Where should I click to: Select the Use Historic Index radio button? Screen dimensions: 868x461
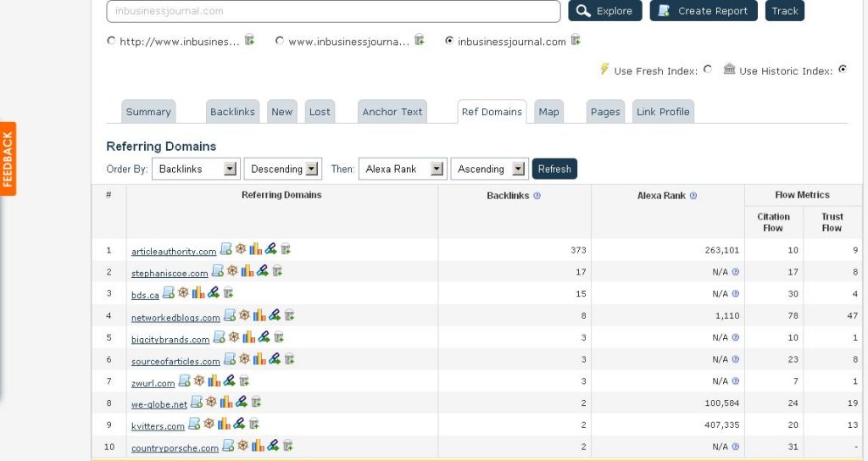tap(842, 70)
